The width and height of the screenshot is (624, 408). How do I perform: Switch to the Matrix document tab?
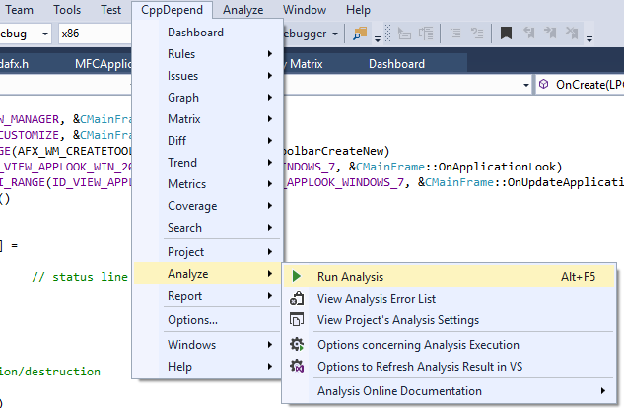click(x=306, y=64)
